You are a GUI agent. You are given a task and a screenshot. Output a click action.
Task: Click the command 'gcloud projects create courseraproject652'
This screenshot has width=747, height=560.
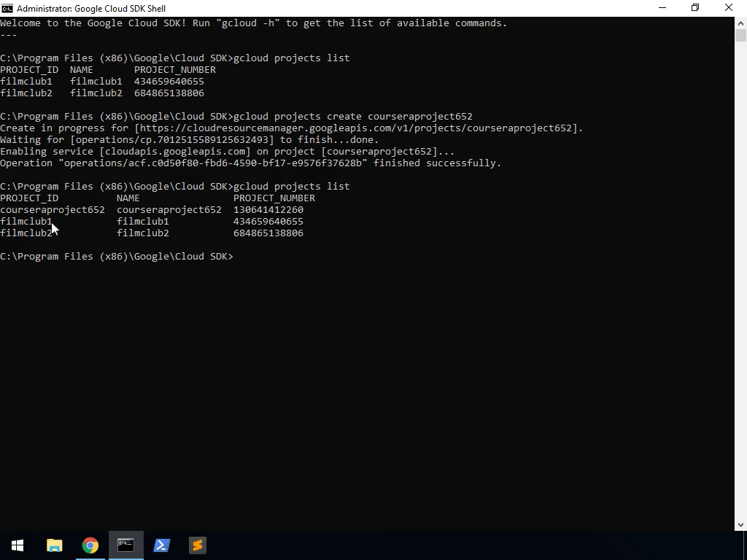coord(352,117)
